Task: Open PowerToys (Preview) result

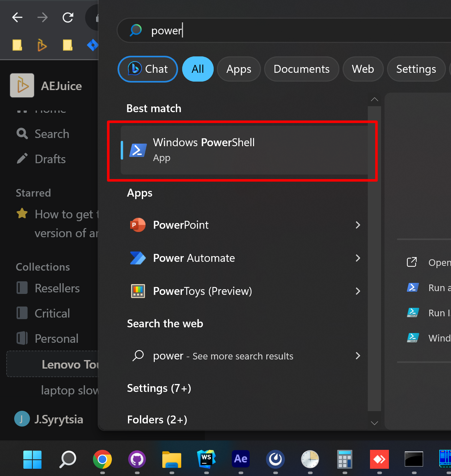Action: (x=244, y=291)
